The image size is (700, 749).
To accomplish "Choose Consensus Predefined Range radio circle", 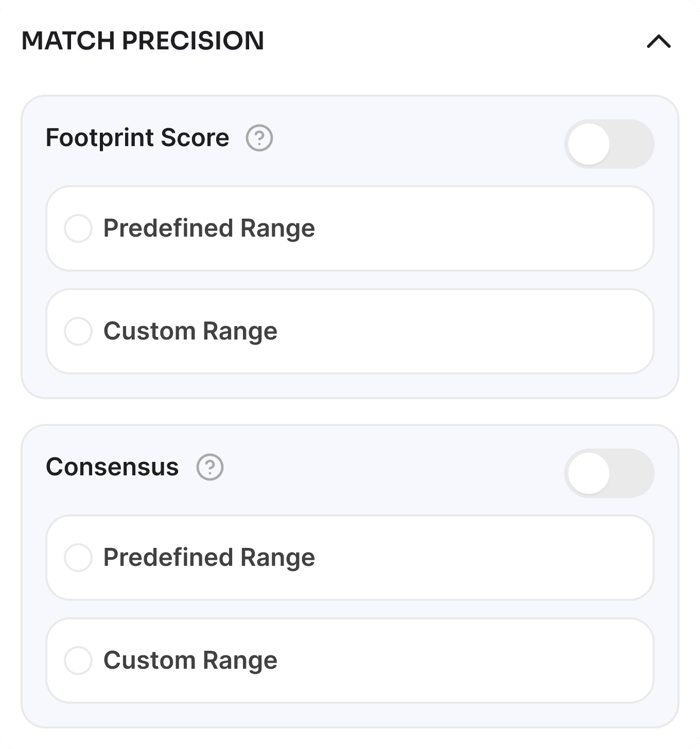I will click(x=78, y=558).
